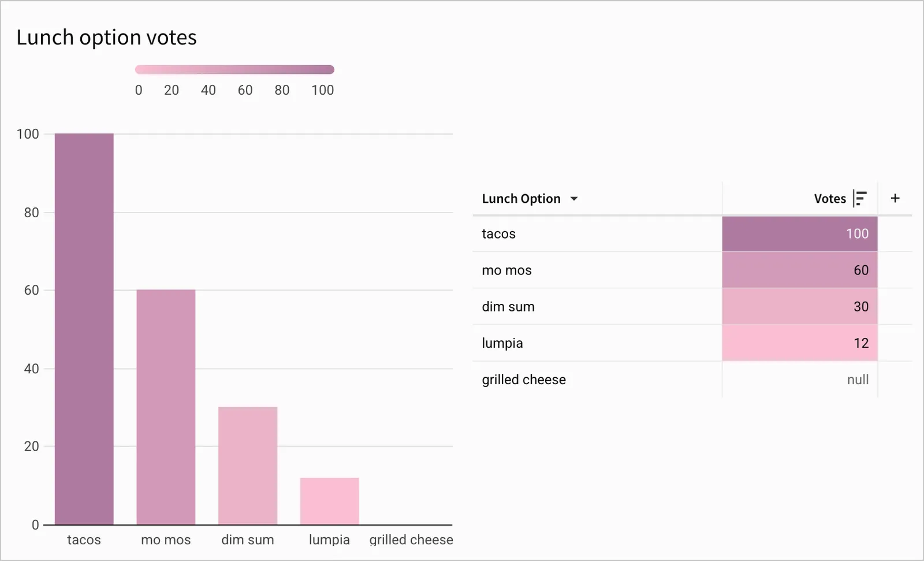
Task: Click the Votes sort descending icon
Action: [860, 198]
